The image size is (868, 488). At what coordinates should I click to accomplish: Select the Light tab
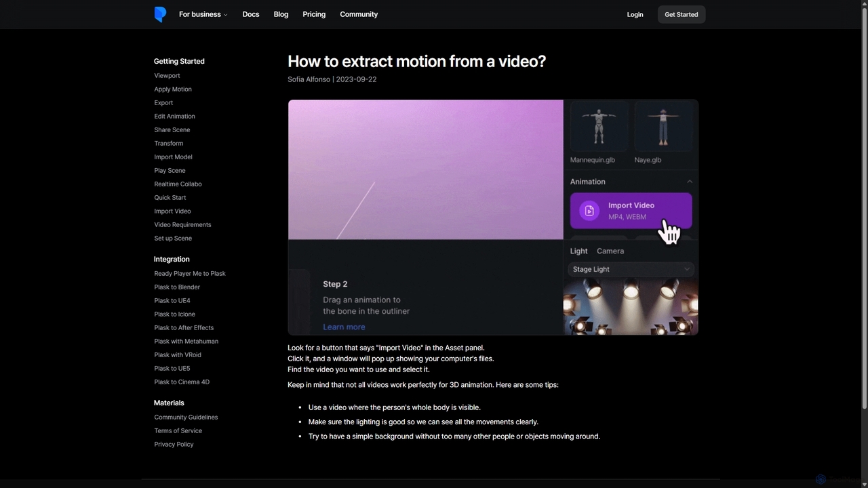[x=578, y=251]
